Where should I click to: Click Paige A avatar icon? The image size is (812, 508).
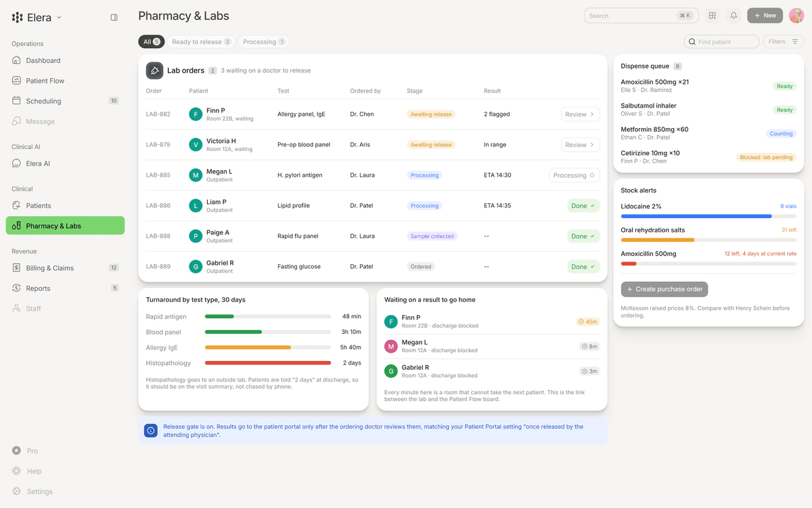(196, 236)
